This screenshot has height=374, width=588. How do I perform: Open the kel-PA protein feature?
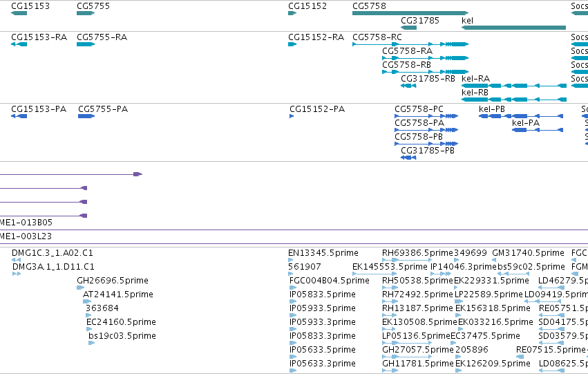point(538,130)
